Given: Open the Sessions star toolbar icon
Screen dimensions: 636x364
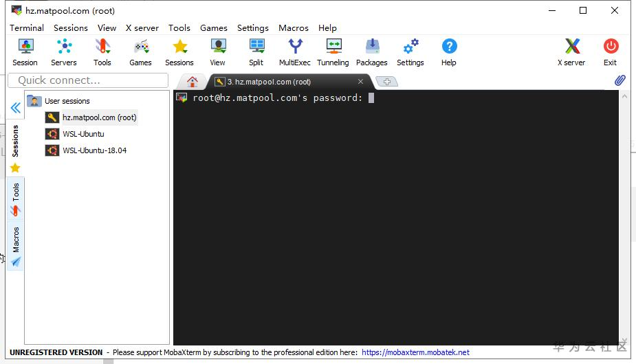Looking at the screenshot, I should click(179, 53).
